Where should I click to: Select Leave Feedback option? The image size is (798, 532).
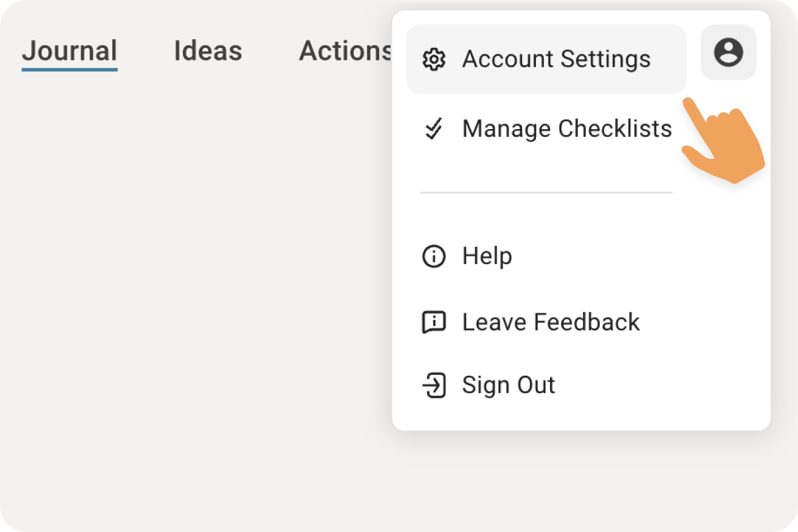click(546, 323)
